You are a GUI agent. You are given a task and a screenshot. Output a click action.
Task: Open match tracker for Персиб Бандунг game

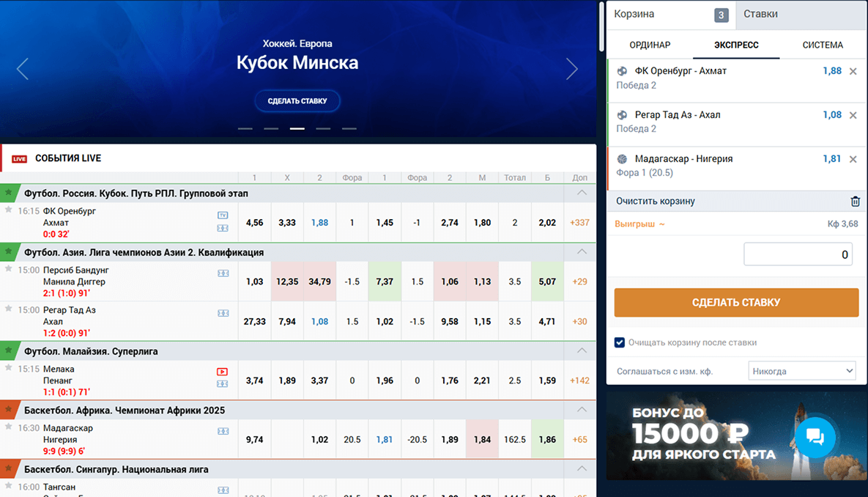[223, 273]
